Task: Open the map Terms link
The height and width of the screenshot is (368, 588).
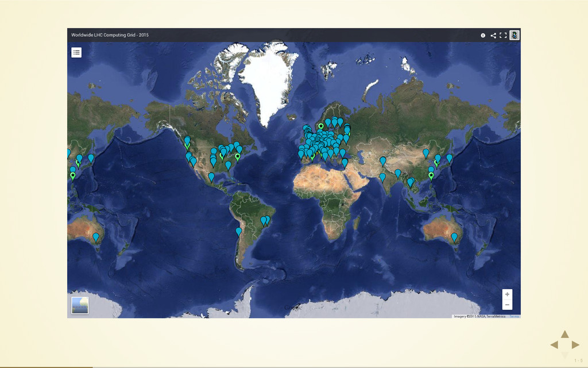Action: 514,317
